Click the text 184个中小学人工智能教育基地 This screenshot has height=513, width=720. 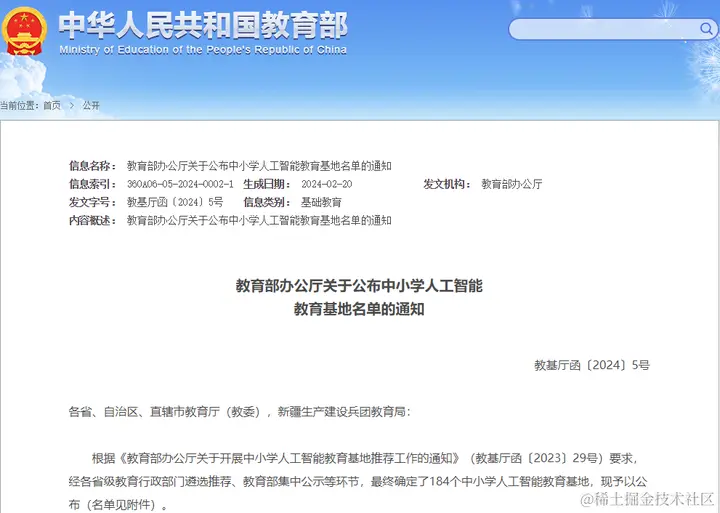click(509, 481)
